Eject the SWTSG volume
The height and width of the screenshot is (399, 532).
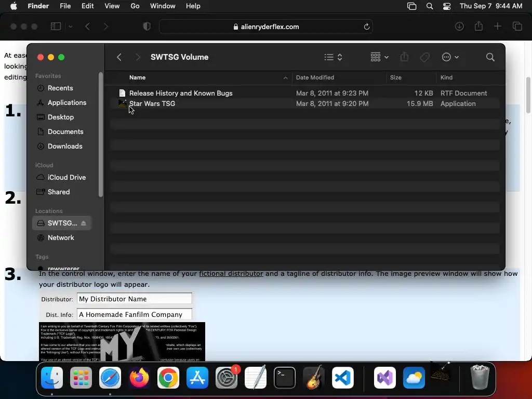click(84, 223)
